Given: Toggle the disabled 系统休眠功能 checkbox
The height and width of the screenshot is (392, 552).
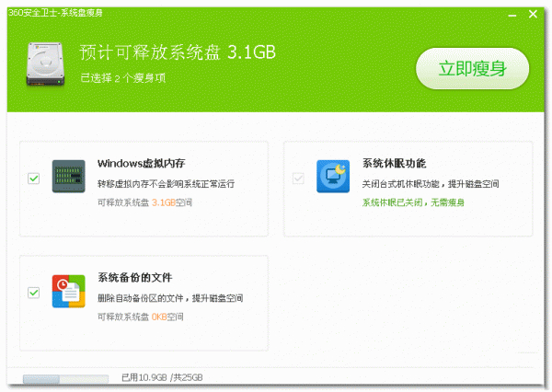Looking at the screenshot, I should pos(298,178).
